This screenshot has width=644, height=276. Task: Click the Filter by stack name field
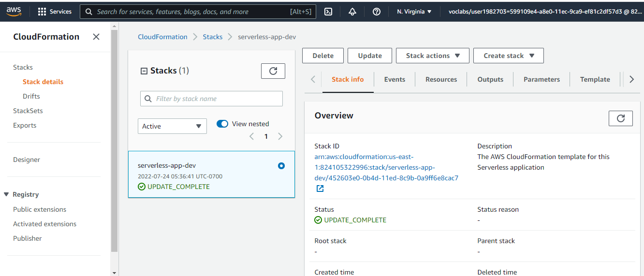tap(211, 99)
